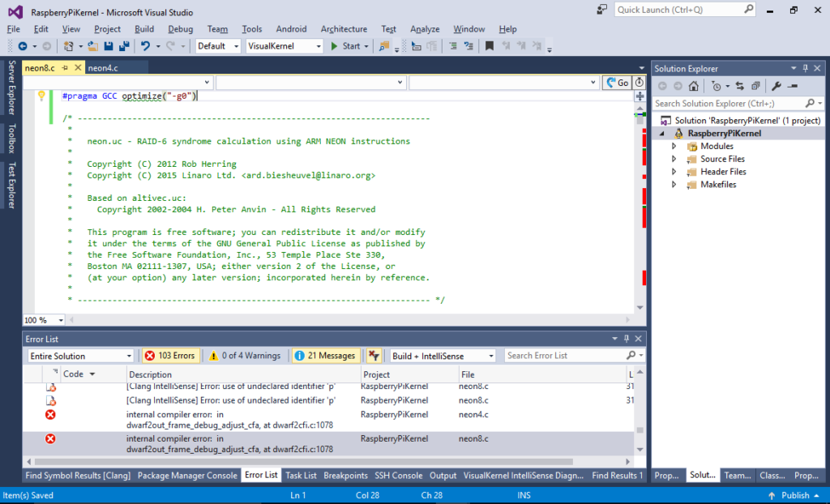
Task: Expand the Source Files tree node
Action: 674,159
